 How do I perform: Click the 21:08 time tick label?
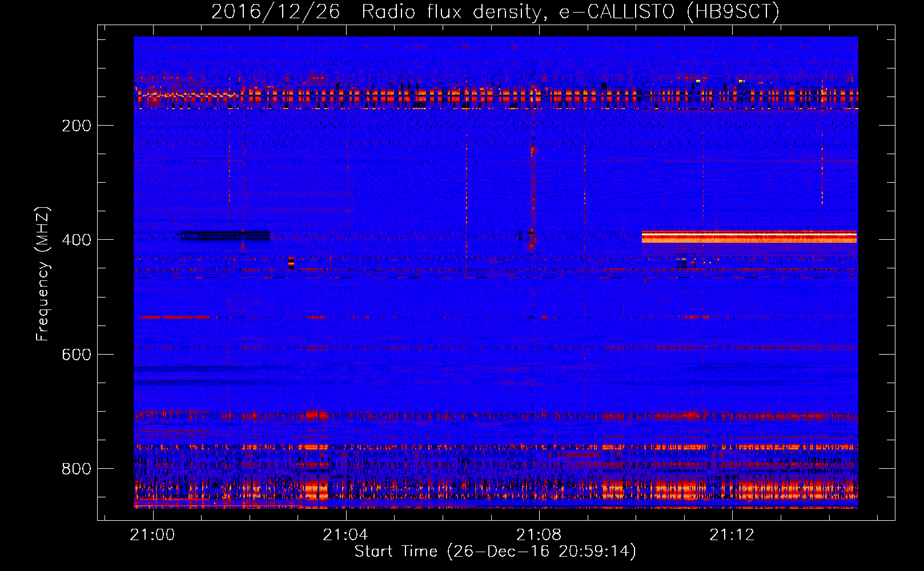coord(539,535)
